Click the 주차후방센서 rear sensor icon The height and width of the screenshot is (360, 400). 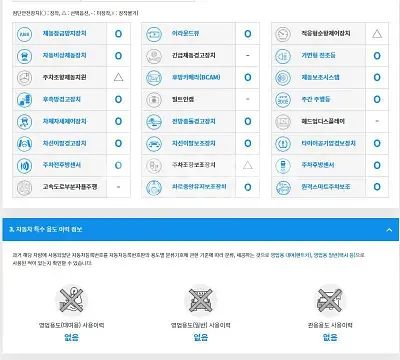[x=283, y=166]
